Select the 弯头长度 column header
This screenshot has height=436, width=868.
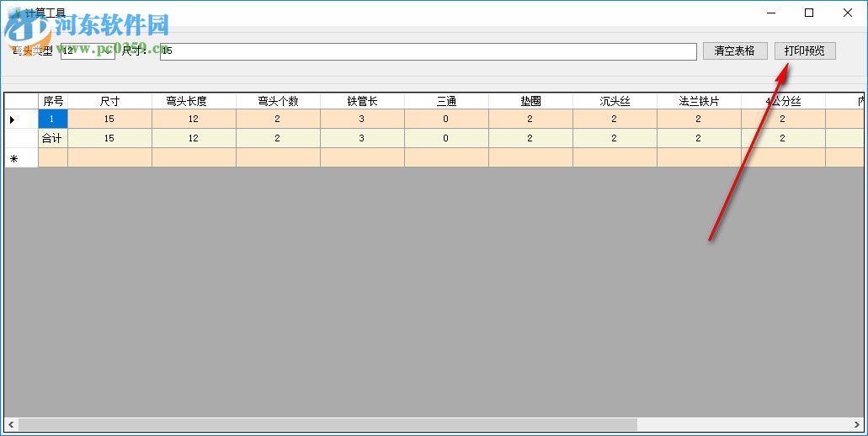[194, 101]
